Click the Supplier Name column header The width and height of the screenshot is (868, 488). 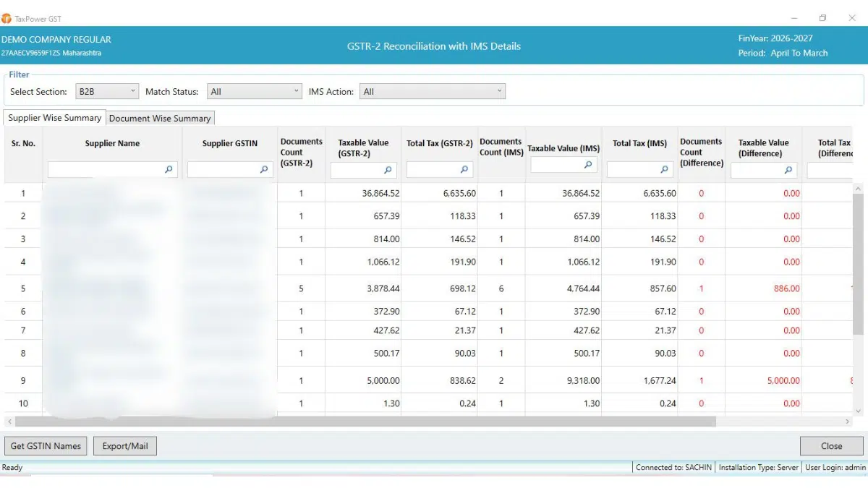pyautogui.click(x=112, y=143)
